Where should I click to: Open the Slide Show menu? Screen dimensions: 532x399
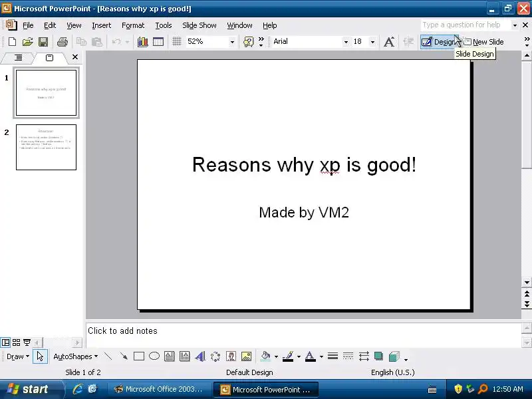click(x=199, y=25)
